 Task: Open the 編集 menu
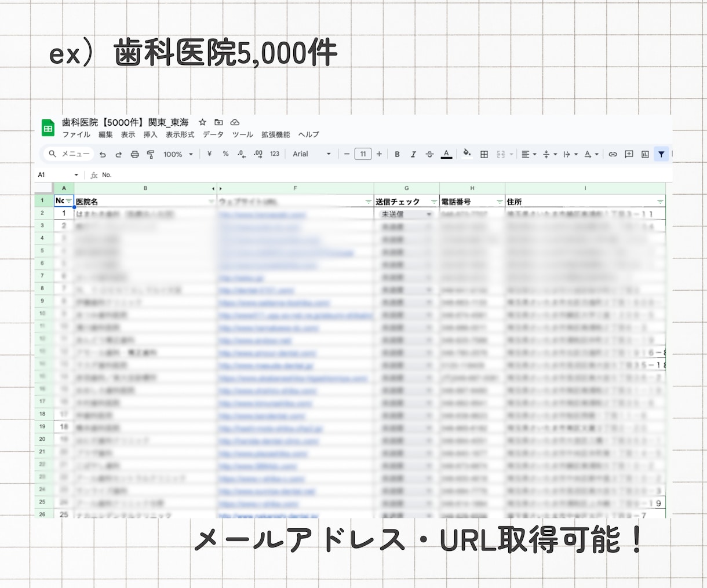tap(105, 134)
